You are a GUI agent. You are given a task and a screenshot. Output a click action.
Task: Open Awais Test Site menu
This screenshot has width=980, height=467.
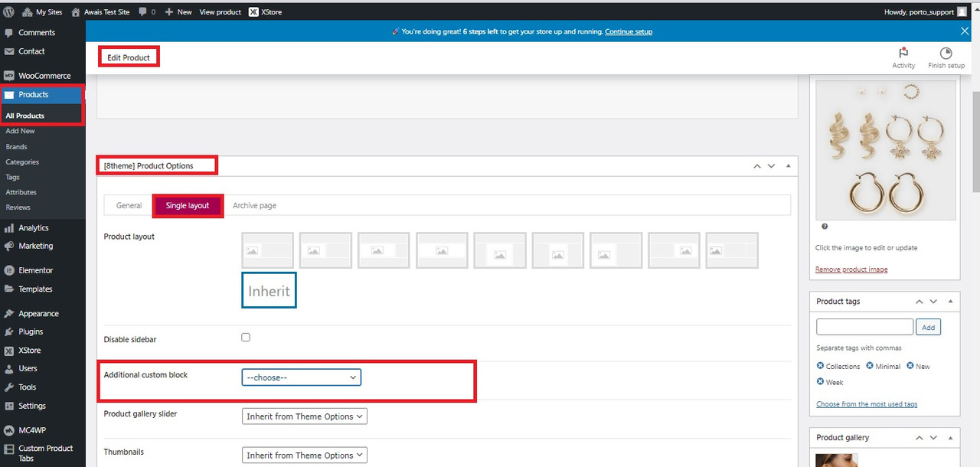pos(100,11)
